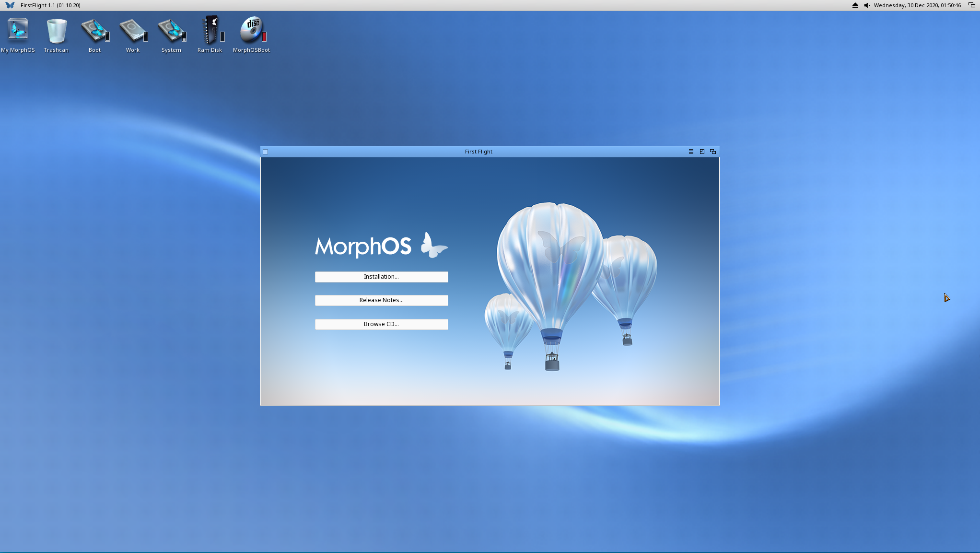Screen dimensions: 980x553
Task: Send First Flight window behind with depth gadget
Action: [x=713, y=152]
